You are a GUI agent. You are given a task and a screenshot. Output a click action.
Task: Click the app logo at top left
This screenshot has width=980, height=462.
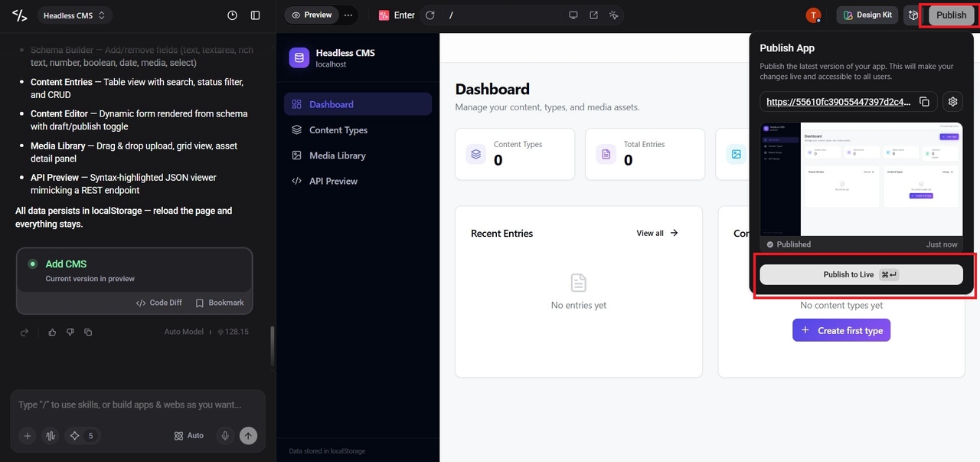[20, 15]
